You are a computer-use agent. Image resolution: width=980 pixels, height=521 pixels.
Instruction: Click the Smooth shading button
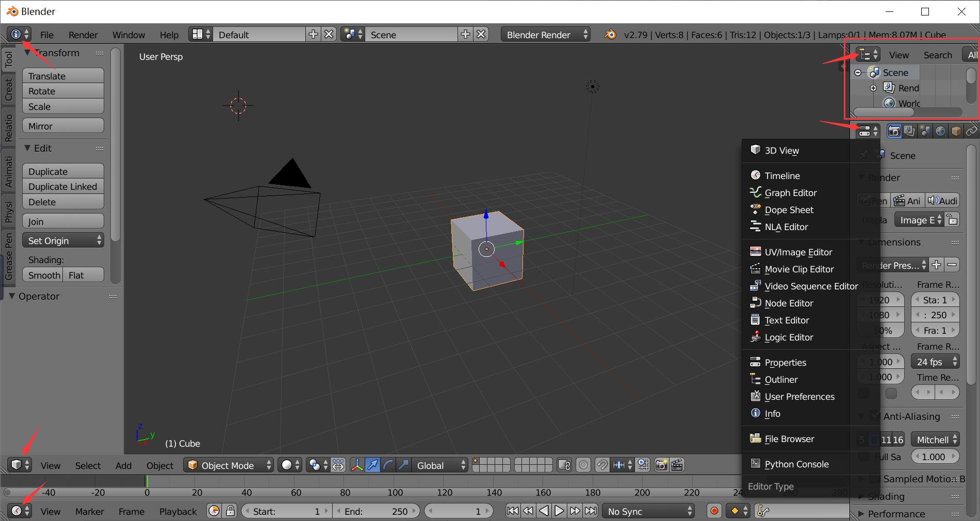pyautogui.click(x=43, y=275)
